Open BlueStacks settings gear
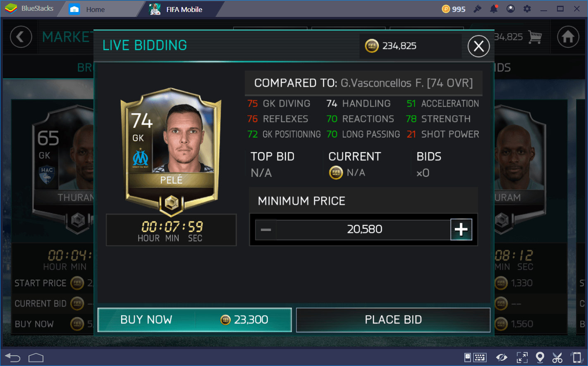This screenshot has height=366, width=588. [x=527, y=9]
